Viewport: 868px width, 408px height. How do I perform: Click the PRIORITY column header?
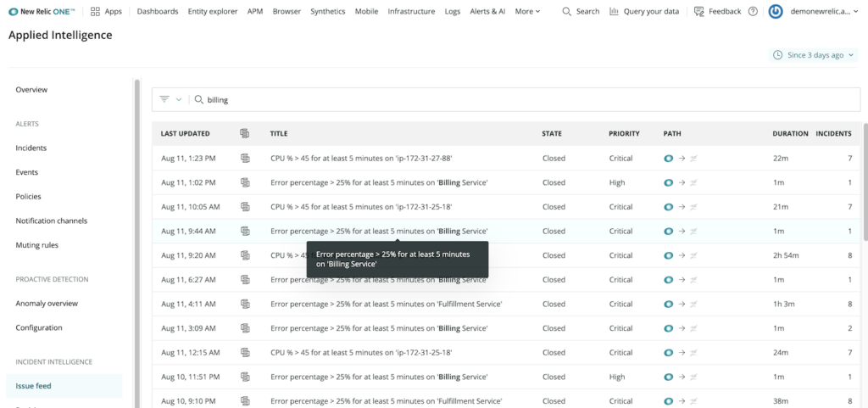click(x=624, y=133)
